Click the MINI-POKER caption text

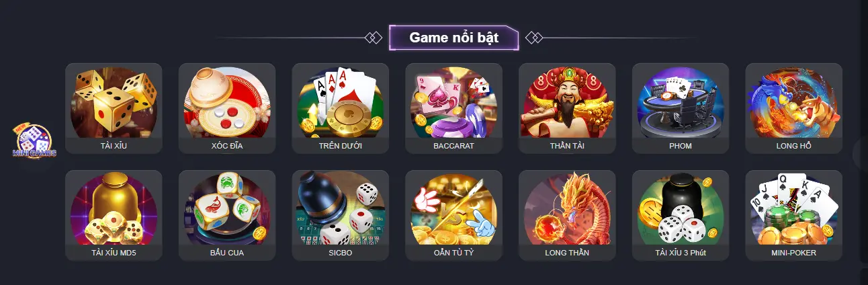[x=794, y=253]
